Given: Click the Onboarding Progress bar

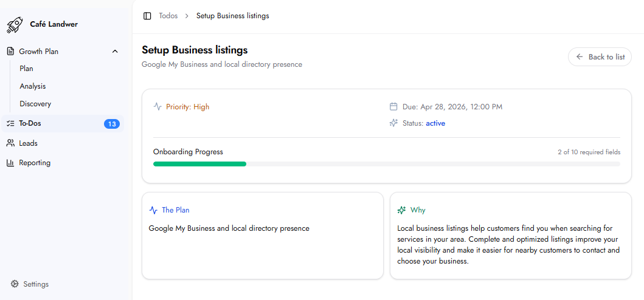Looking at the screenshot, I should tap(386, 164).
